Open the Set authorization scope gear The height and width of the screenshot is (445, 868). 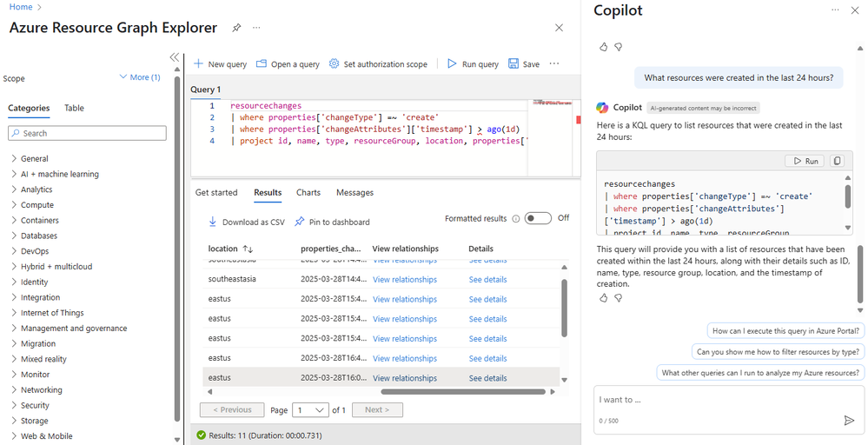click(x=334, y=63)
